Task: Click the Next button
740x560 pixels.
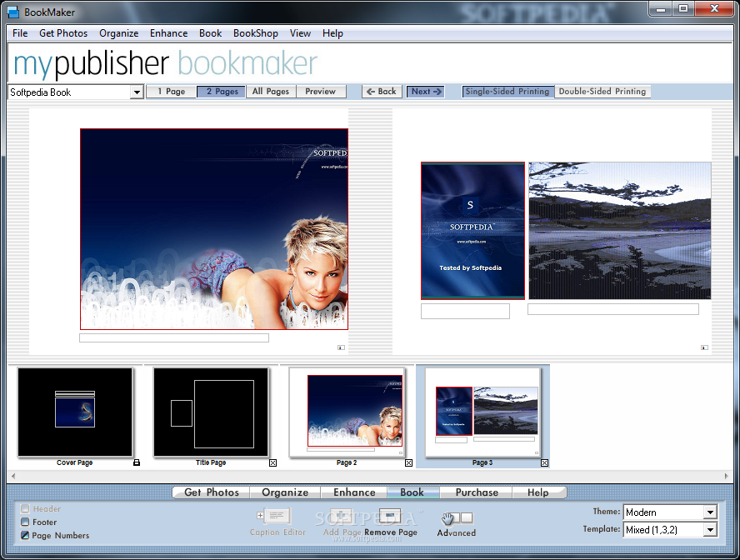Action: (x=426, y=92)
